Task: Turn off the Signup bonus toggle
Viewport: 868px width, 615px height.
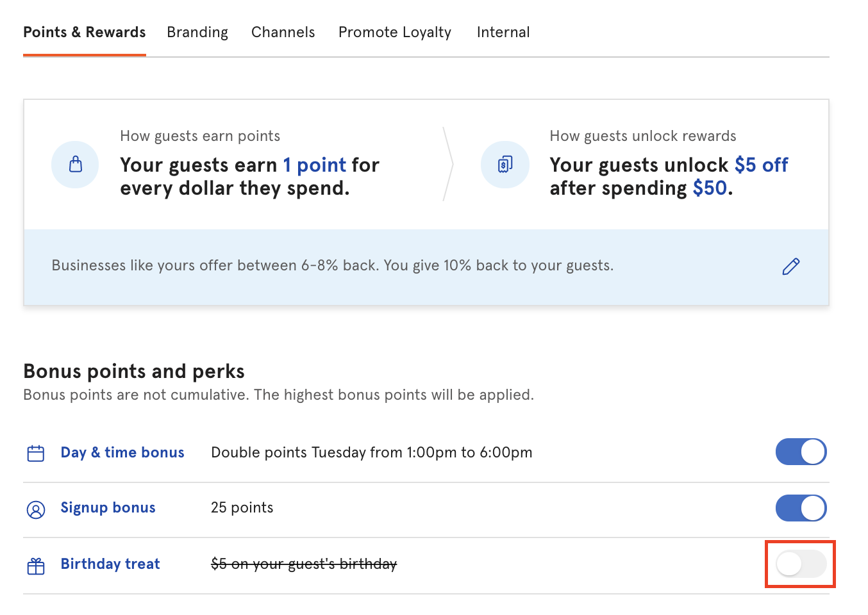Action: tap(801, 508)
